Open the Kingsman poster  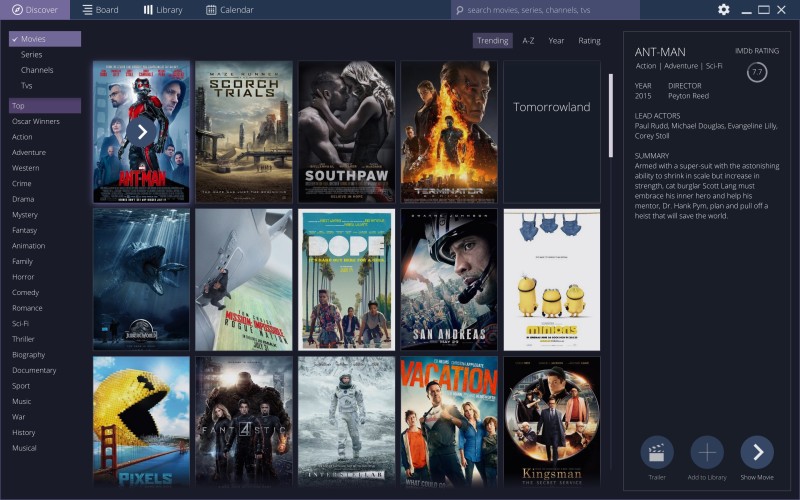click(x=552, y=421)
